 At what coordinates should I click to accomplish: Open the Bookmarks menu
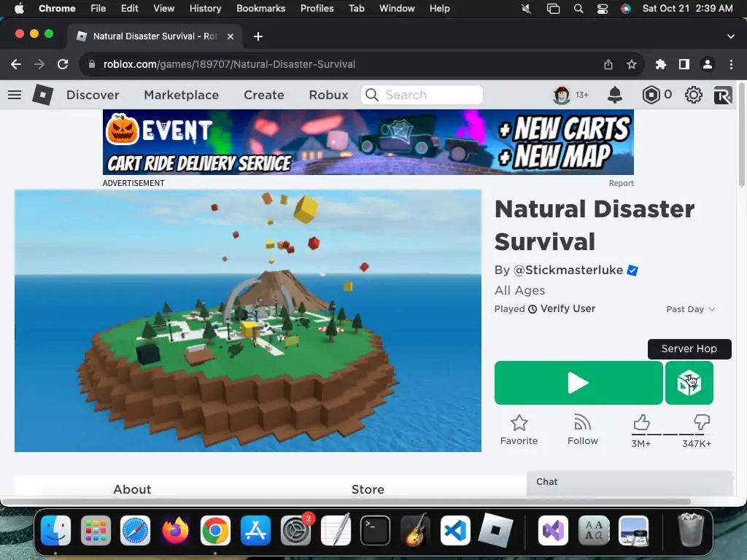(260, 9)
